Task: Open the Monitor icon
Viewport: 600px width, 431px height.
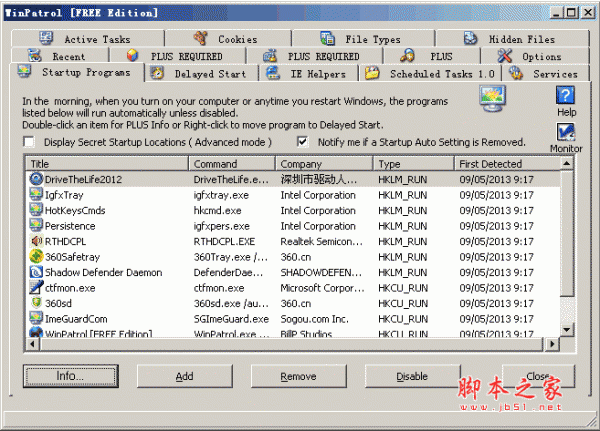Action: (566, 132)
